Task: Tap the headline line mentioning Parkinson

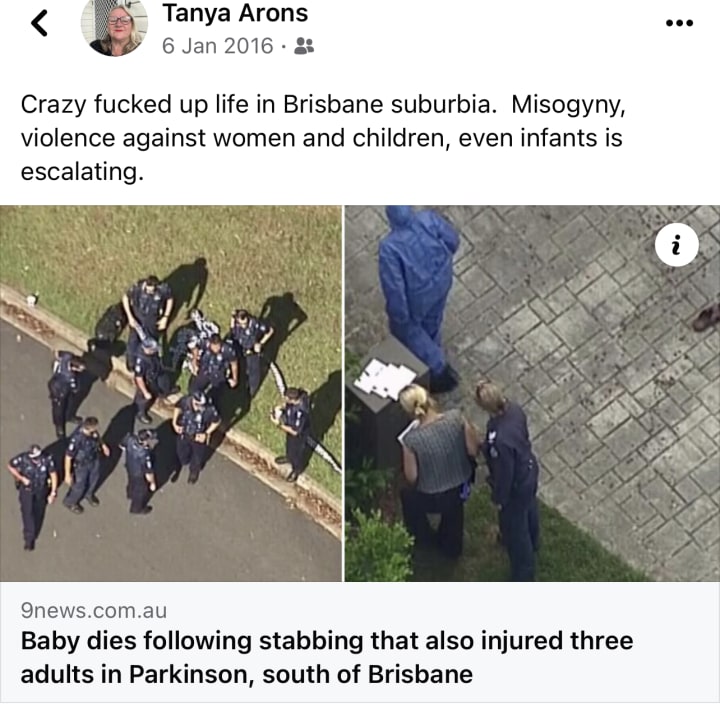Action: [247, 675]
